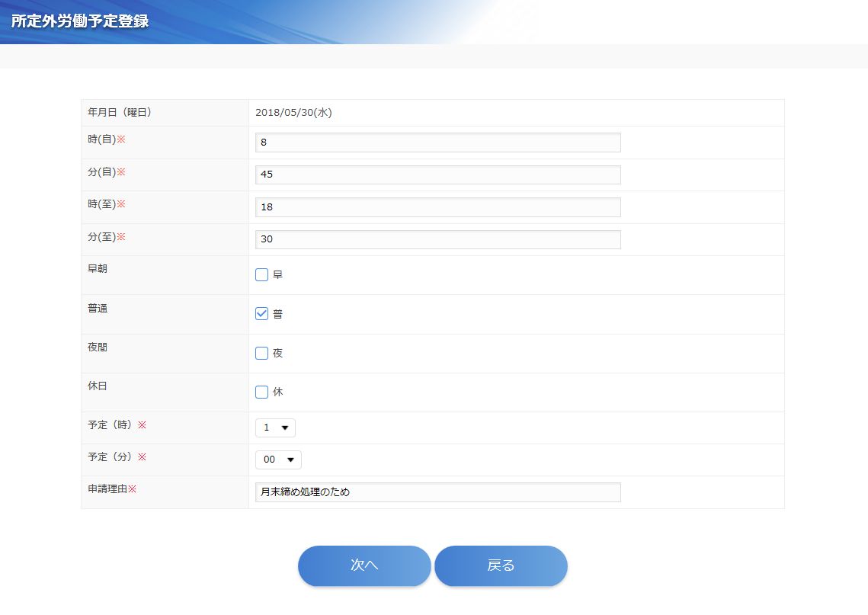Click the 所定外労働予定登録 page title

tap(80, 21)
